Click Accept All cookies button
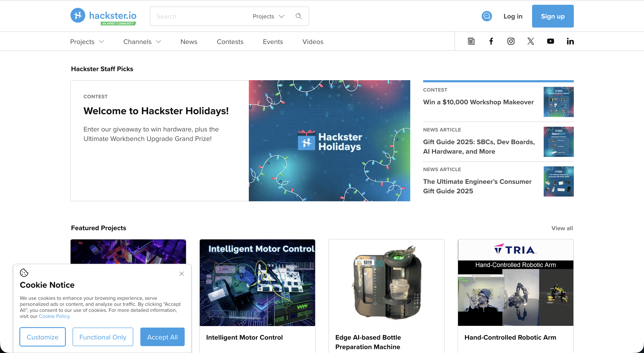The height and width of the screenshot is (353, 644). [x=162, y=337]
